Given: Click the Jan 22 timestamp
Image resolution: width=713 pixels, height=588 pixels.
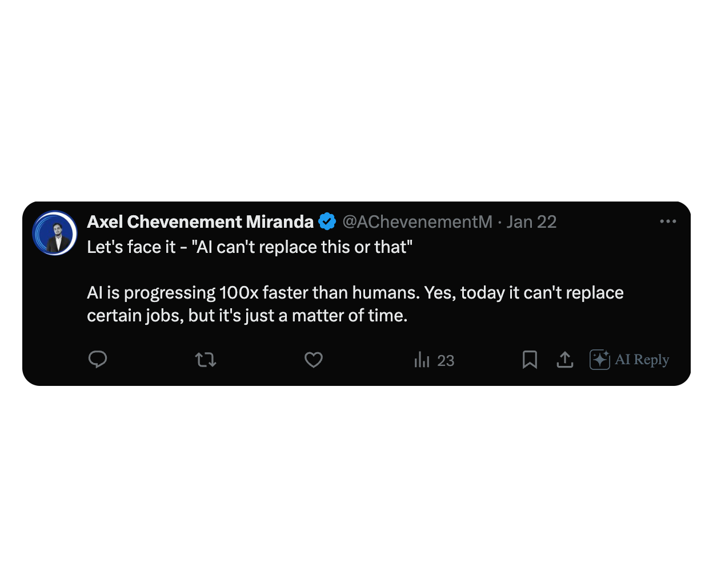Looking at the screenshot, I should coord(531,221).
